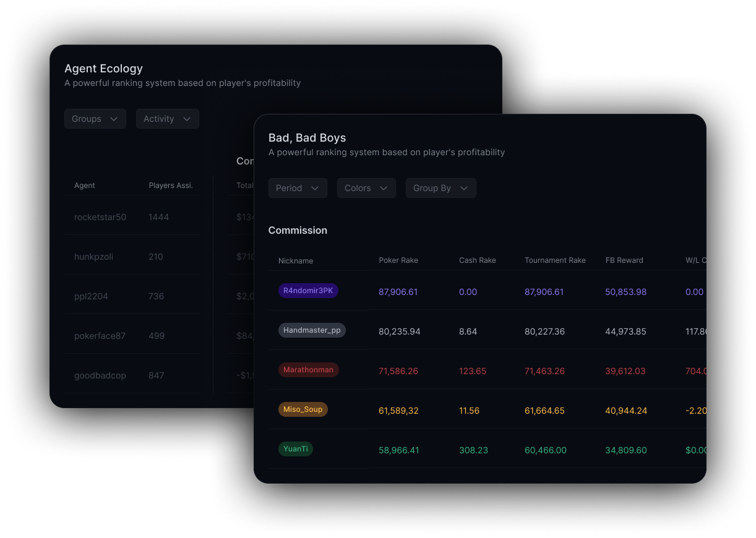This screenshot has width=756, height=538.
Task: Click the Marathonman red nickname tag
Action: [x=308, y=370]
